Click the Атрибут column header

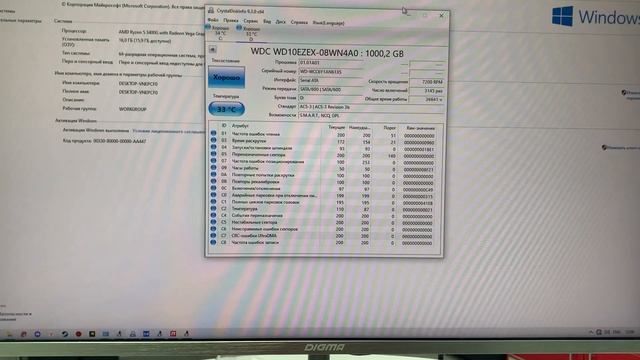[x=240, y=126]
